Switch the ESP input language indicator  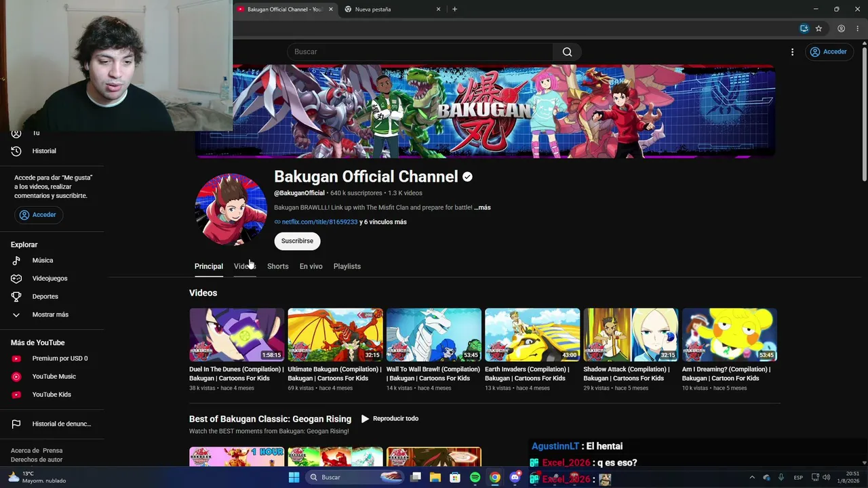[x=799, y=477]
